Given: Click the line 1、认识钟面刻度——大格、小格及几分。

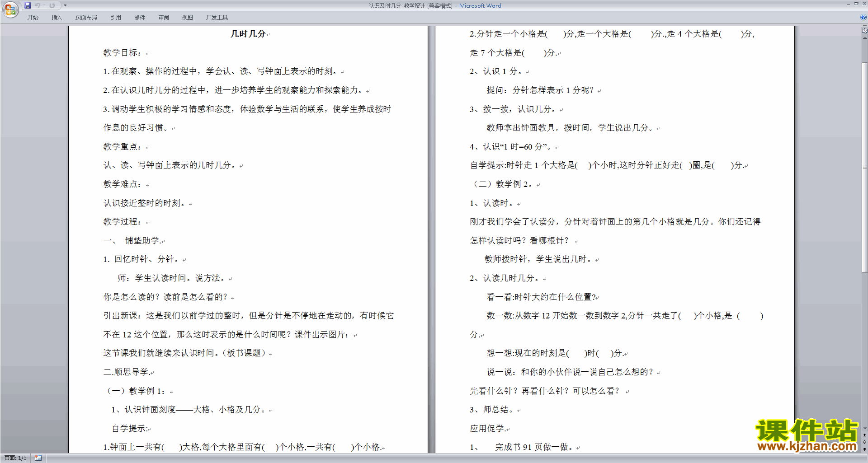Looking at the screenshot, I should [189, 410].
